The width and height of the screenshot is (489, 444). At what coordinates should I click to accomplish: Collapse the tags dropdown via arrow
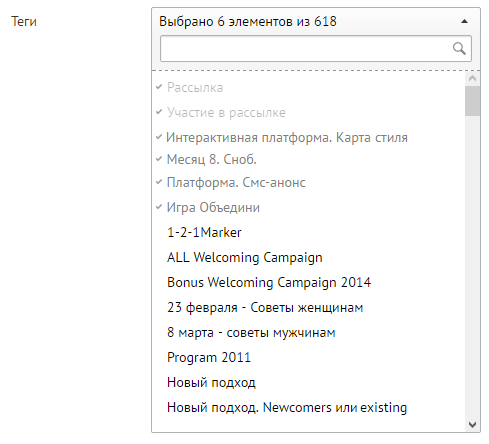[464, 22]
